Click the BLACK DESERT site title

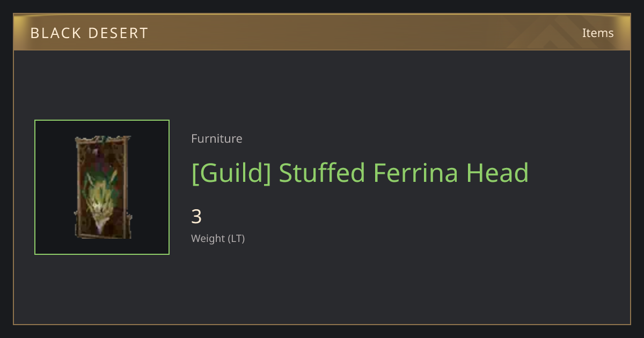pyautogui.click(x=89, y=33)
